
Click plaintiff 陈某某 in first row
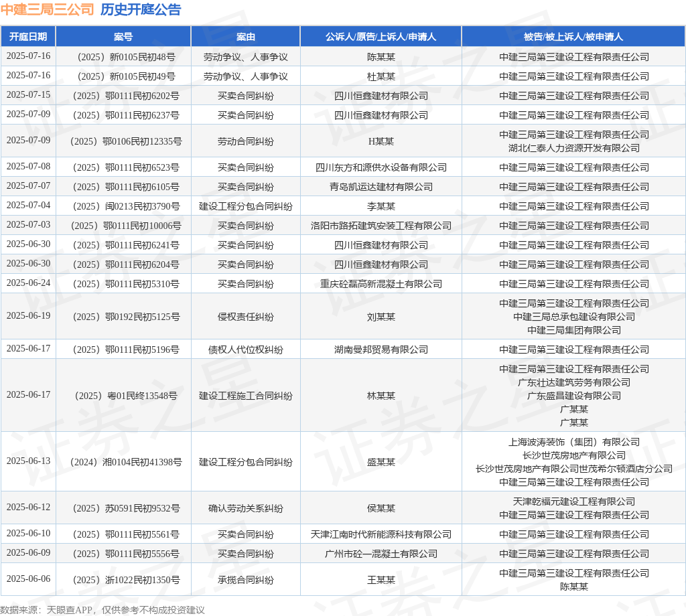click(x=381, y=57)
